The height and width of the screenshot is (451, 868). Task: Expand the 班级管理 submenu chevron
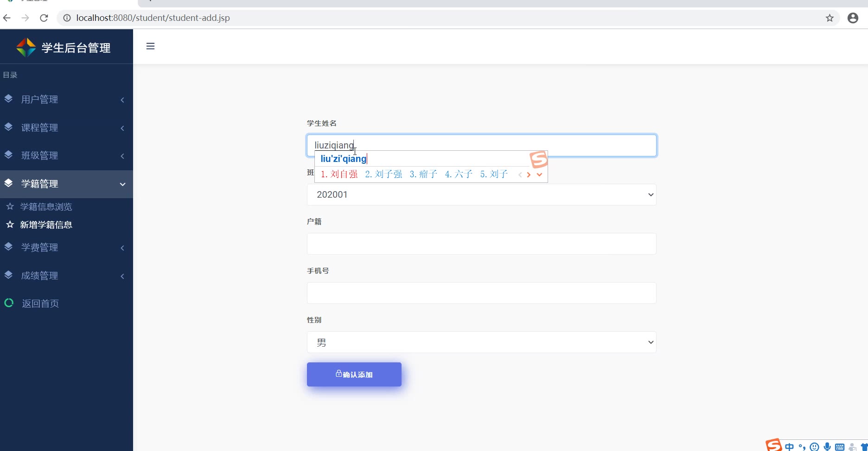click(x=122, y=156)
